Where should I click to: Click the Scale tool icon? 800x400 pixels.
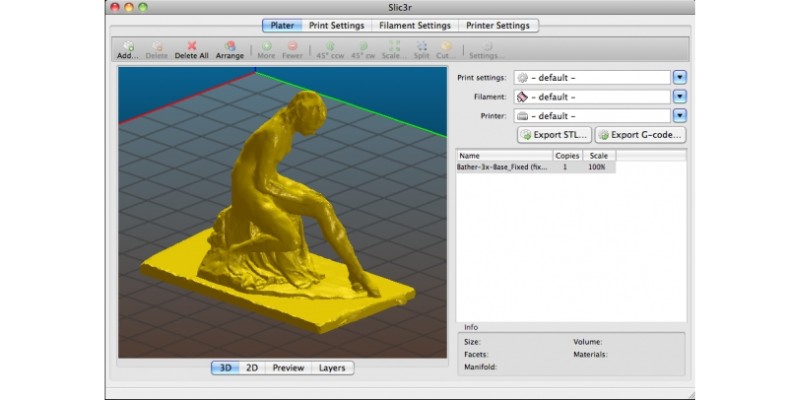[393, 47]
